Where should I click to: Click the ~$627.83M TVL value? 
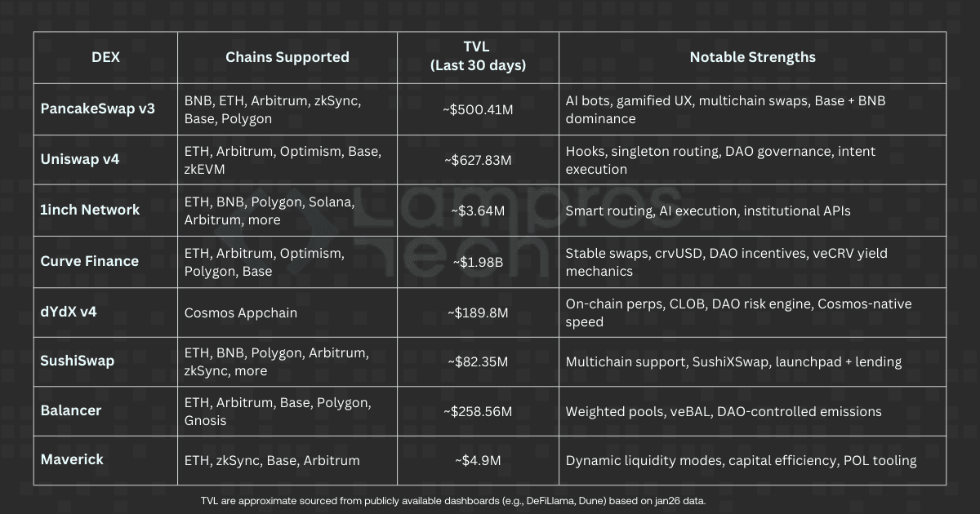pyautogui.click(x=478, y=160)
